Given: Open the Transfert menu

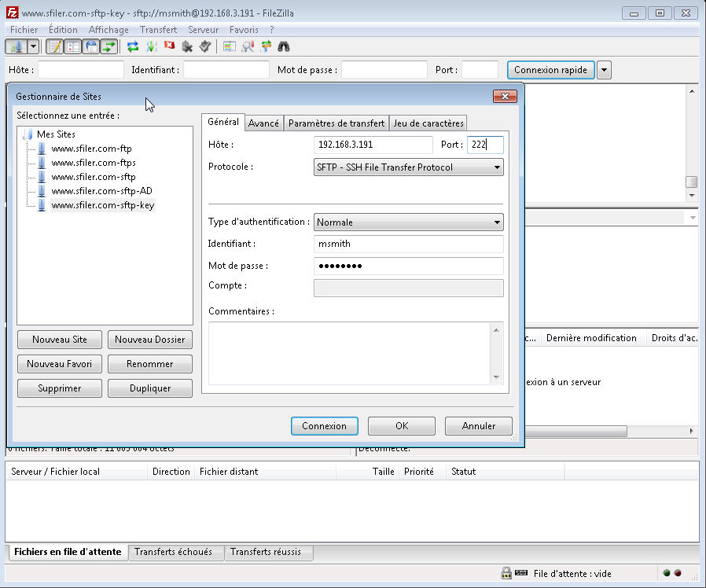Looking at the screenshot, I should click(x=158, y=30).
